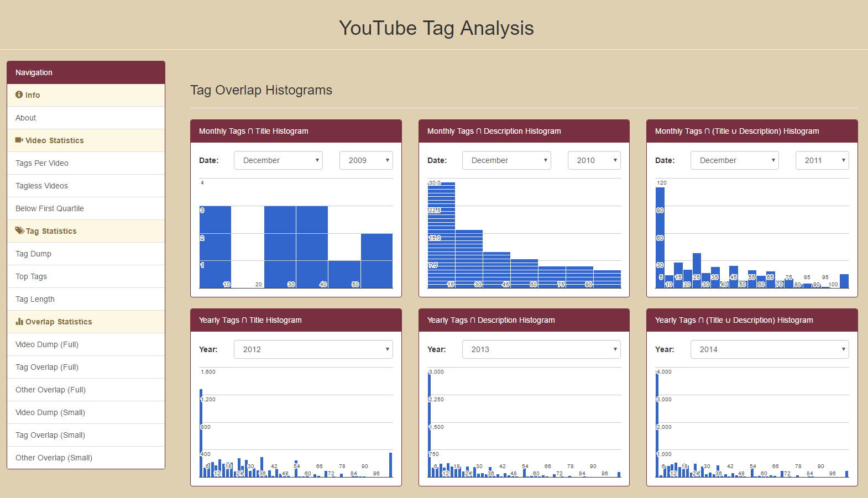Go to Tagless Videos
Image resolution: width=868 pixels, height=498 pixels.
(x=86, y=186)
